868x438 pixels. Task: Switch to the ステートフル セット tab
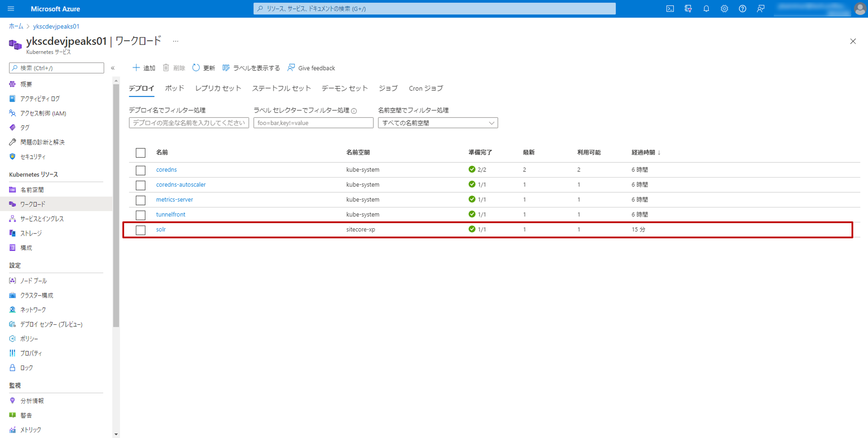281,88
